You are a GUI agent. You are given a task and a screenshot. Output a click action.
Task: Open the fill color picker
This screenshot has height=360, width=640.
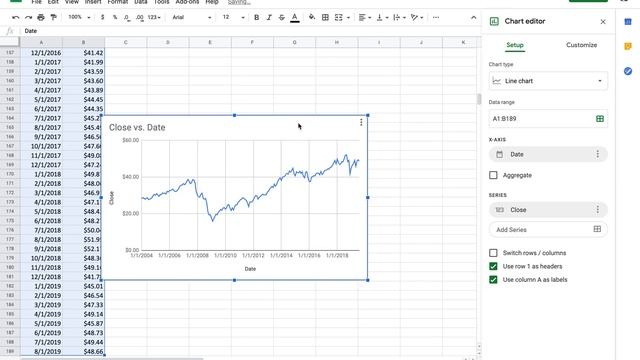tap(312, 18)
